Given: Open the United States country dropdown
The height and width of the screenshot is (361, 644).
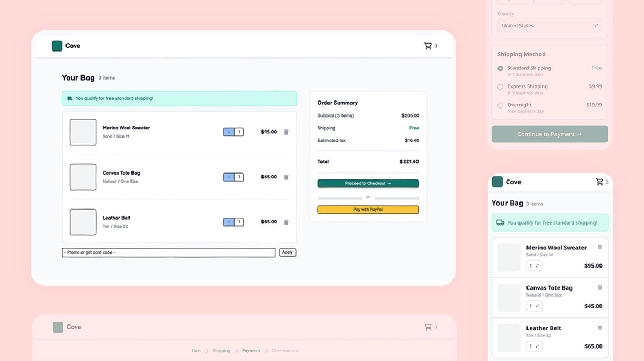Looking at the screenshot, I should (x=550, y=26).
